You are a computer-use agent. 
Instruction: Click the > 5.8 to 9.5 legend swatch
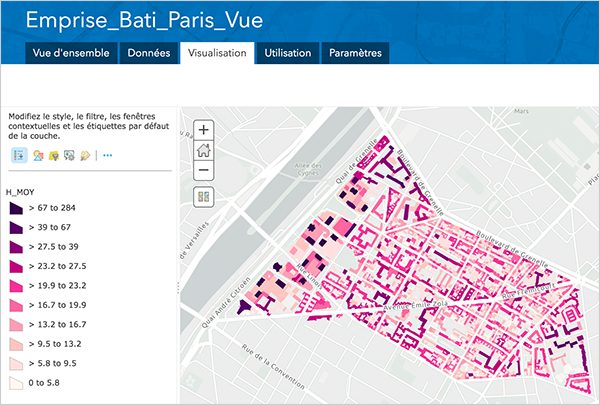point(16,364)
